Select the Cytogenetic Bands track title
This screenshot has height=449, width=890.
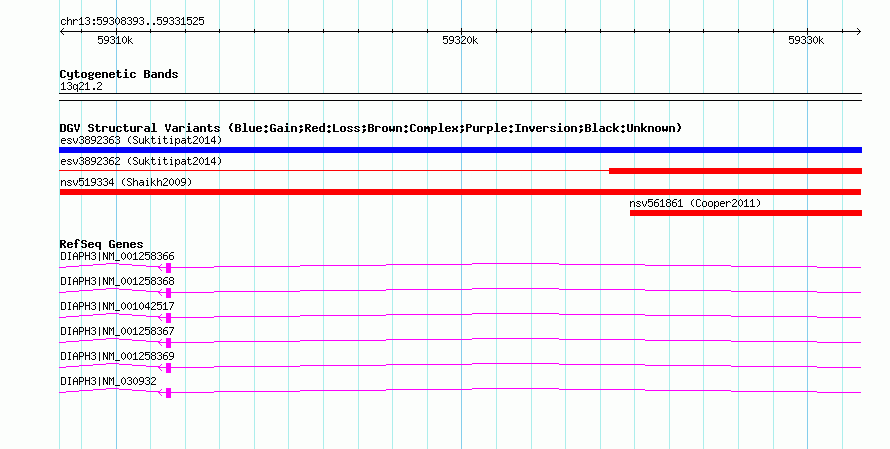click(119, 74)
